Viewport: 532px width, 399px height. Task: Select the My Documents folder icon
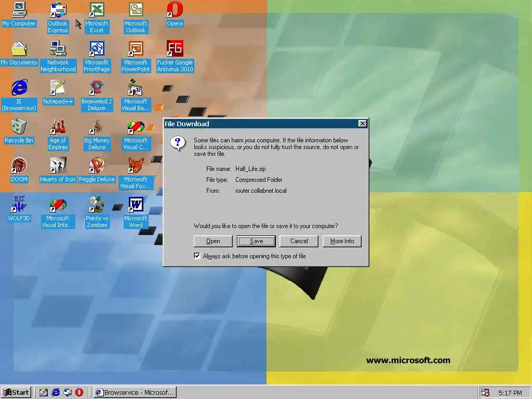19,54
